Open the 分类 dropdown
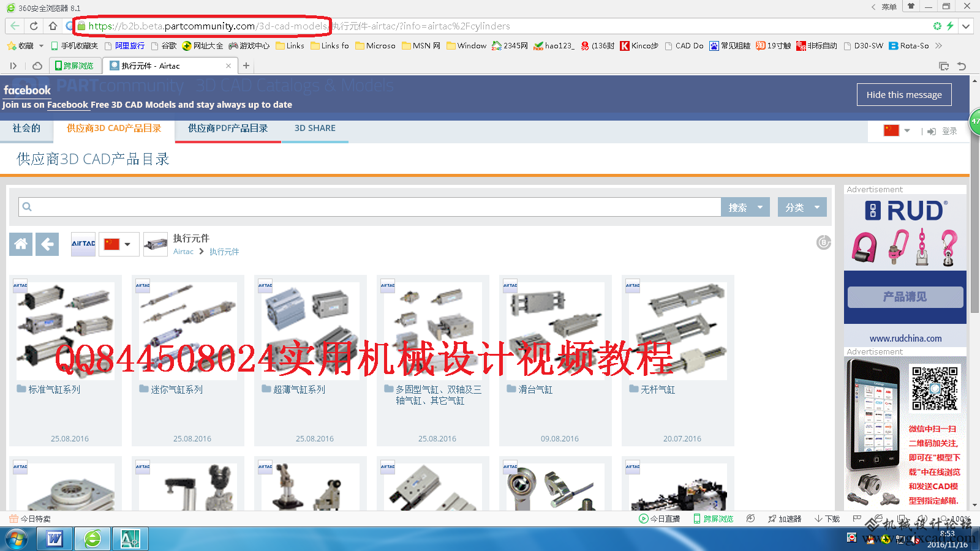The image size is (980, 551). [802, 207]
